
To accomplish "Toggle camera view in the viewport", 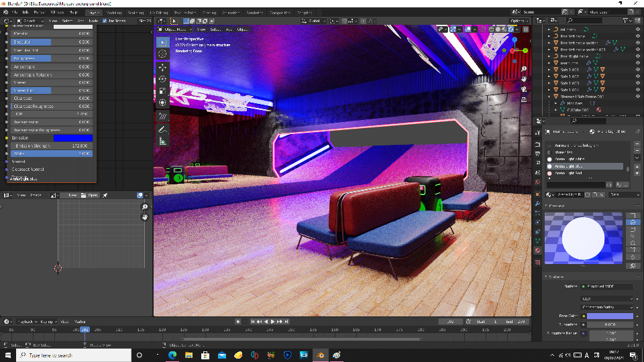I will point(524,89).
